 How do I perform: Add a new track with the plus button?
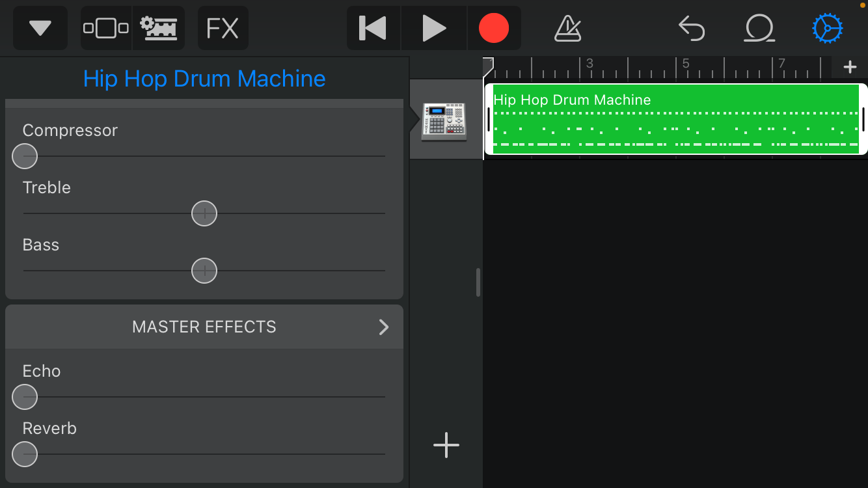click(x=446, y=446)
